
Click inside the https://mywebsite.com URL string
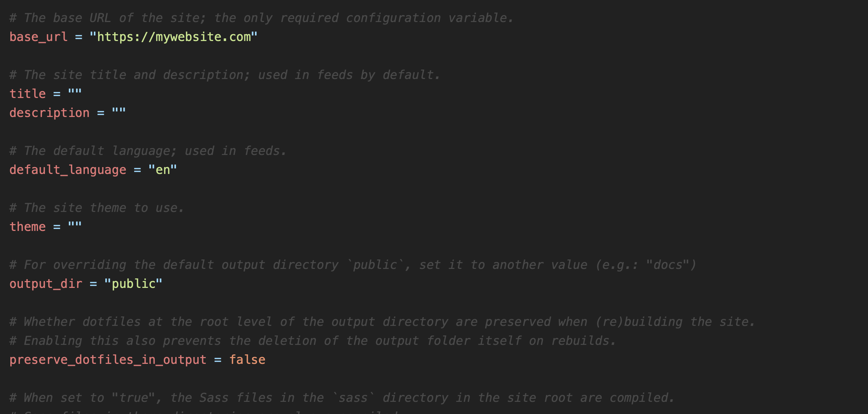point(174,37)
